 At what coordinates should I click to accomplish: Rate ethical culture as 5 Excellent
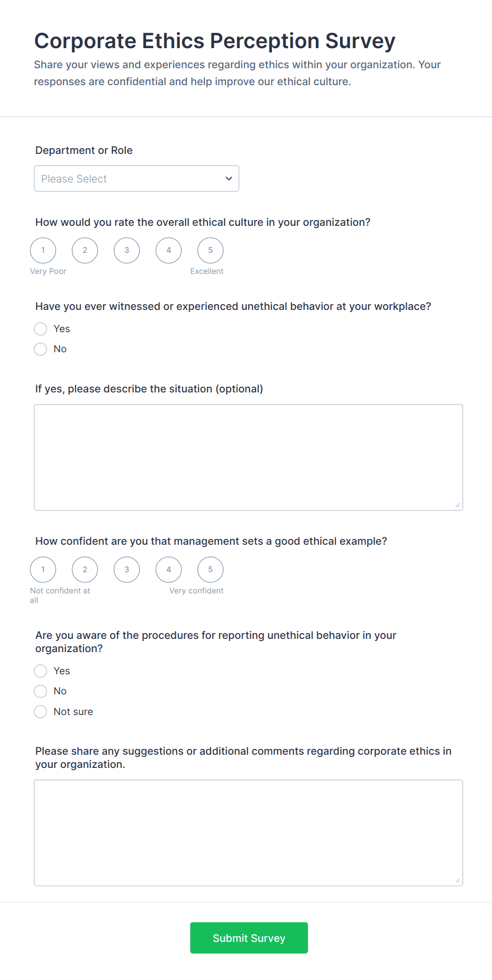tap(210, 250)
